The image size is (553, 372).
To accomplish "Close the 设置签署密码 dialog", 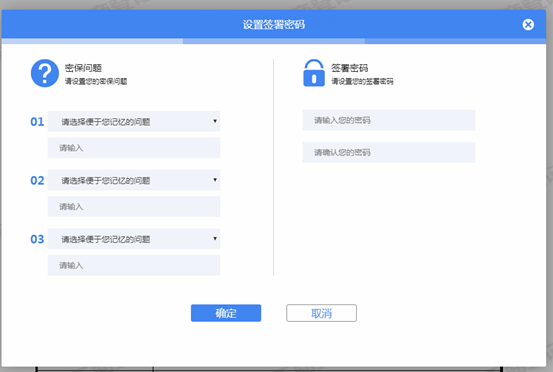I will [x=528, y=24].
